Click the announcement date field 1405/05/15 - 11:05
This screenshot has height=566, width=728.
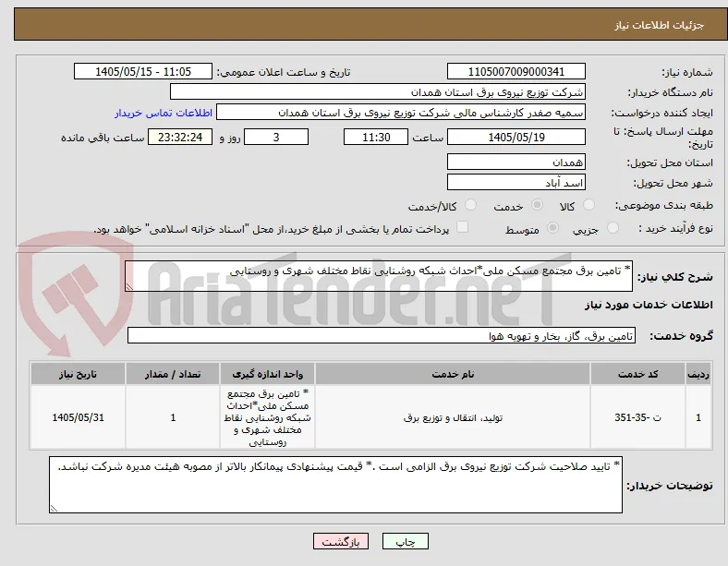[143, 71]
